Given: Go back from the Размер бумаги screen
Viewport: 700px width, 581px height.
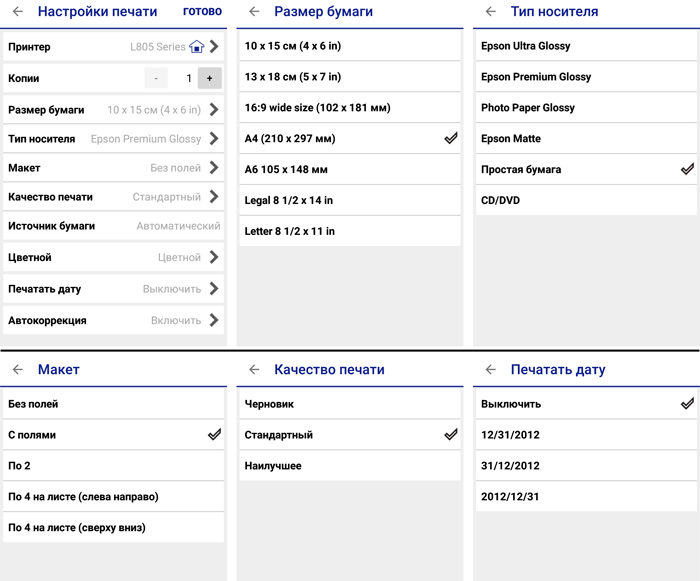Looking at the screenshot, I should pos(254,11).
